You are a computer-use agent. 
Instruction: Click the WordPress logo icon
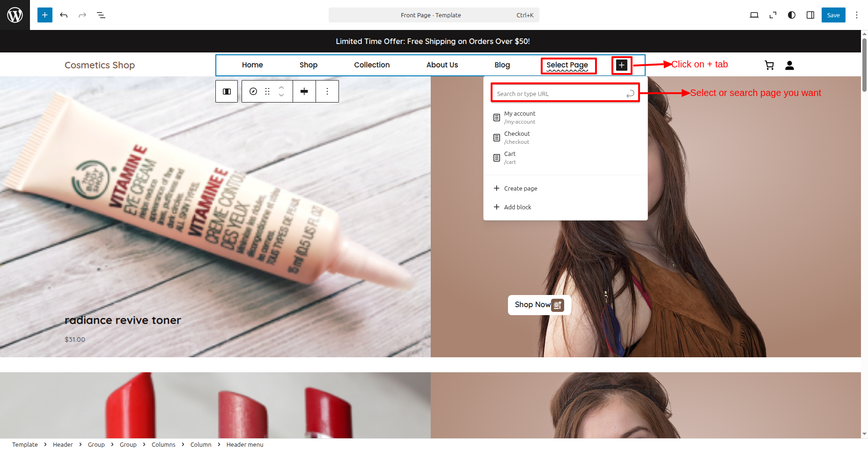pyautogui.click(x=15, y=15)
